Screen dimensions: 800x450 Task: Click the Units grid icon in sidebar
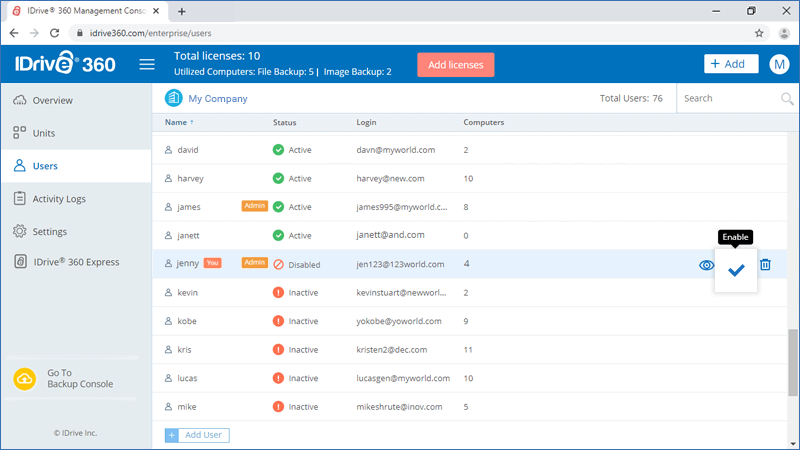(19, 133)
